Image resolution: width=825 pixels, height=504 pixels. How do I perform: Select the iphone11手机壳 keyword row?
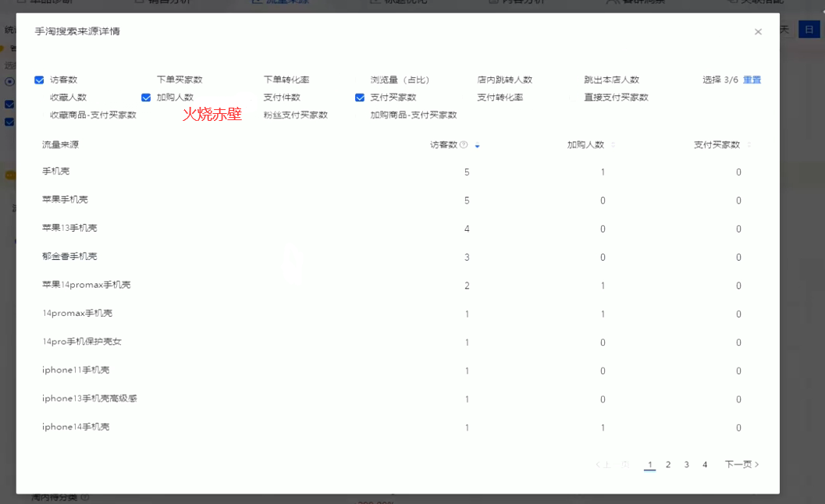coord(398,371)
